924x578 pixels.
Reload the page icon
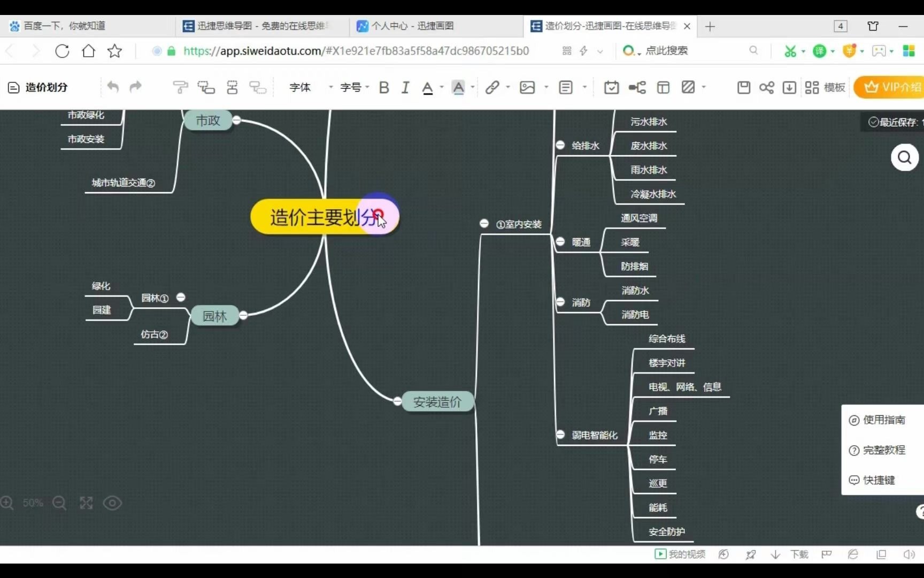(62, 51)
